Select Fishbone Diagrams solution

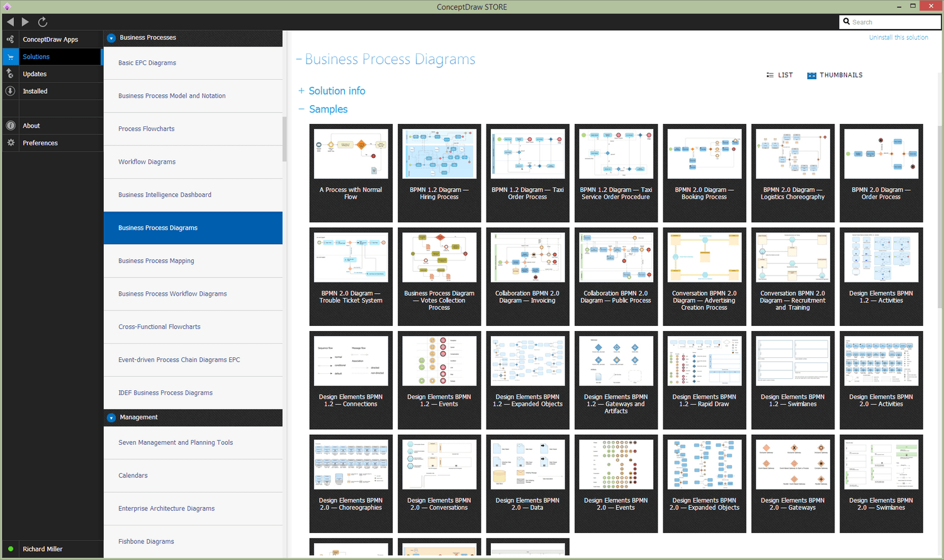(x=193, y=542)
